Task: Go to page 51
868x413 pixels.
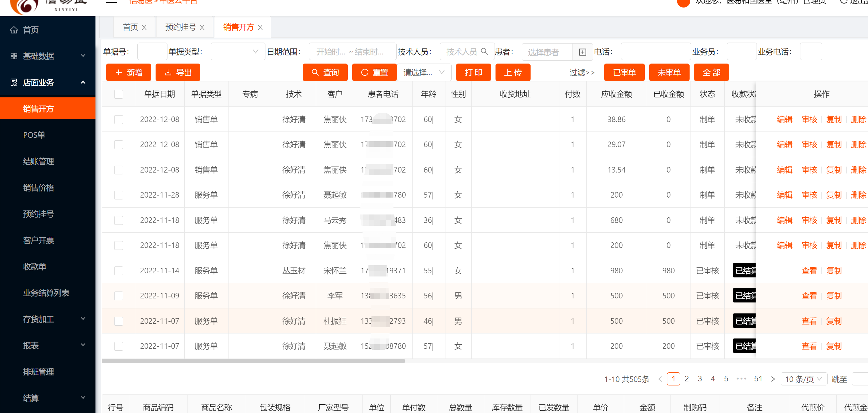Action: [758, 379]
